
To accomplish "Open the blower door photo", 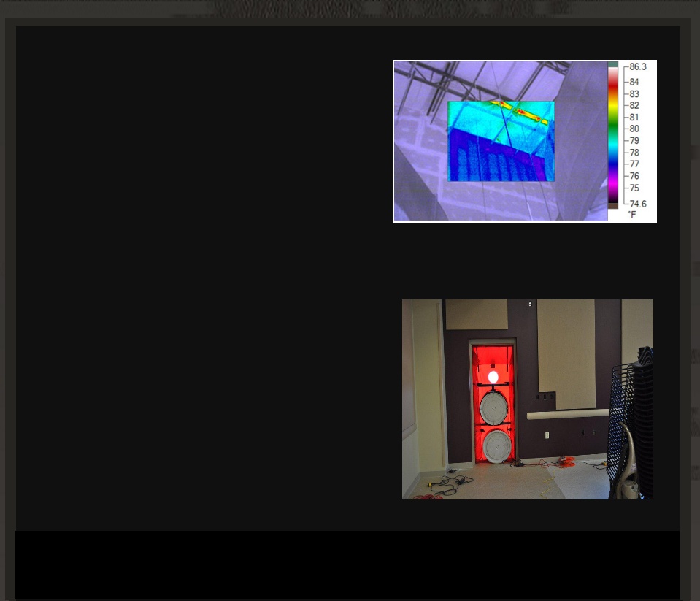I will (527, 399).
